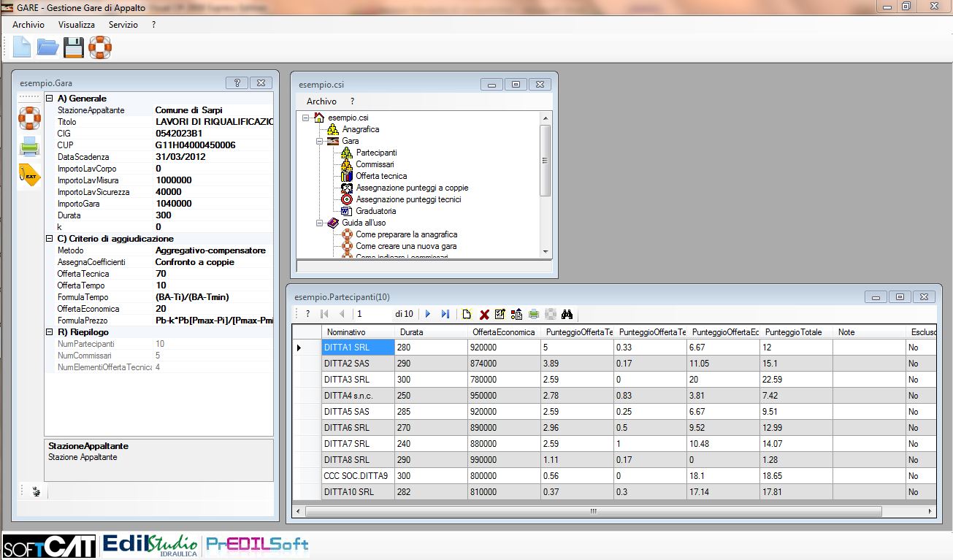
Task: Click the Save floppy disk icon
Action: [74, 47]
